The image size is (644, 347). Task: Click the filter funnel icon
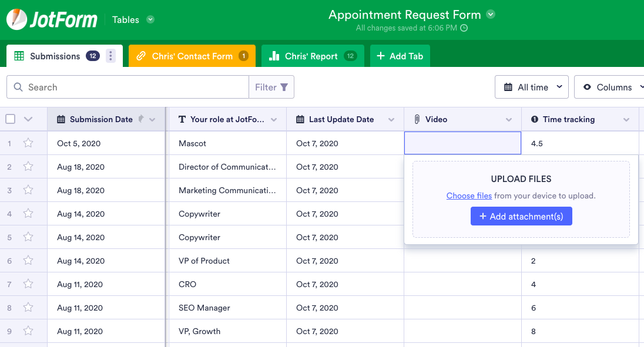click(284, 87)
